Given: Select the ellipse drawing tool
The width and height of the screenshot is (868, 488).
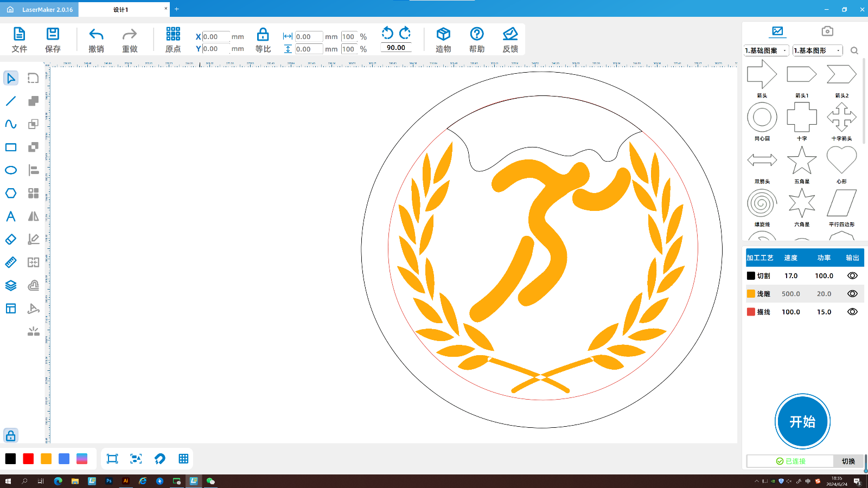Looking at the screenshot, I should coord(11,170).
